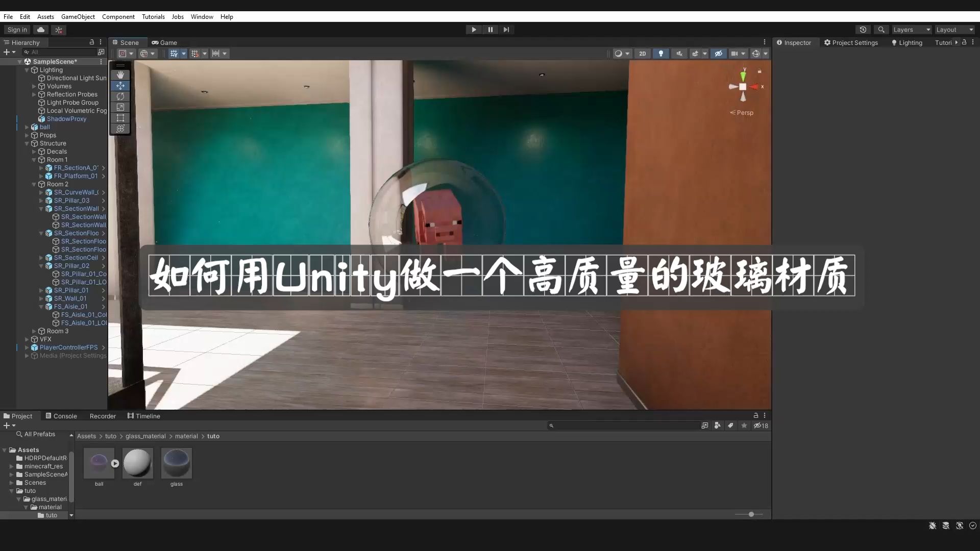Toggle scene audio mute
Image resolution: width=980 pixels, height=551 pixels.
click(679, 54)
